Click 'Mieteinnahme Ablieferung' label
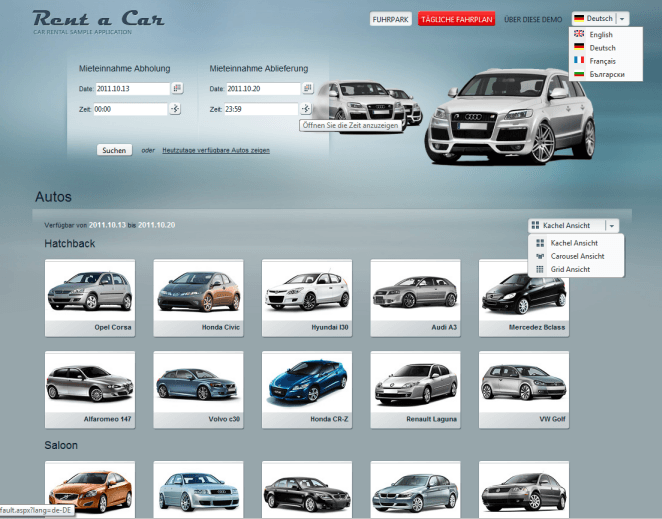This screenshot has height=519, width=662. point(259,68)
